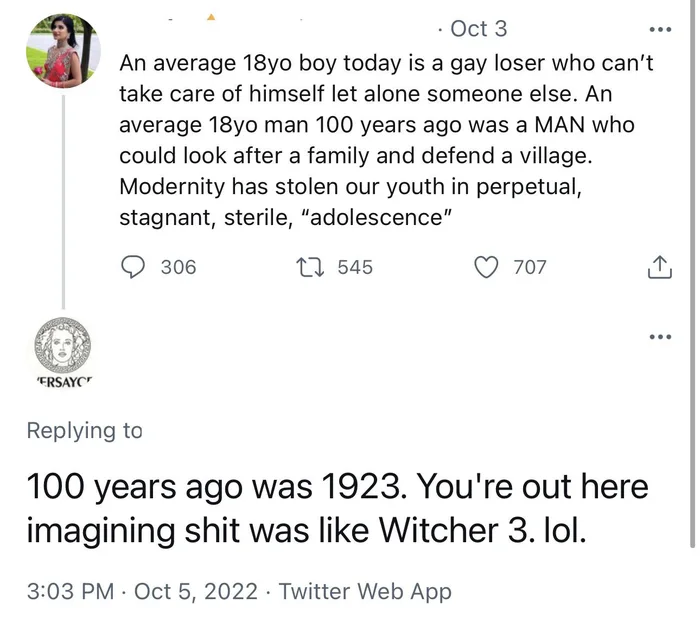Click the 707 likes count
Image resolution: width=700 pixels, height=623 pixels.
tap(530, 267)
